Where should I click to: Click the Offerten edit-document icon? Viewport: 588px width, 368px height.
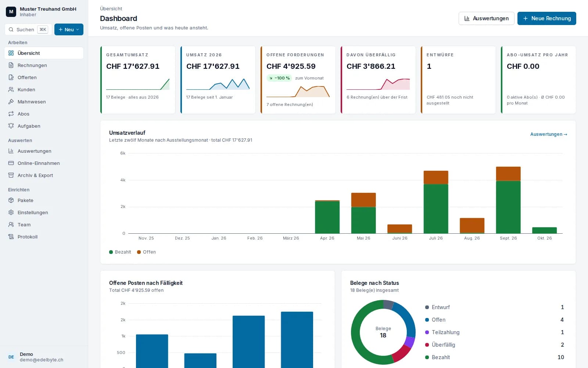click(x=11, y=77)
